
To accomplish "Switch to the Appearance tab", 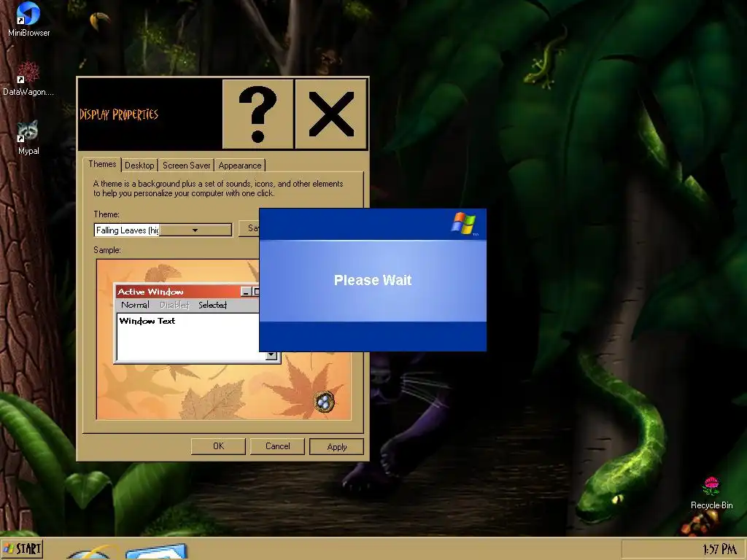I will tap(239, 166).
